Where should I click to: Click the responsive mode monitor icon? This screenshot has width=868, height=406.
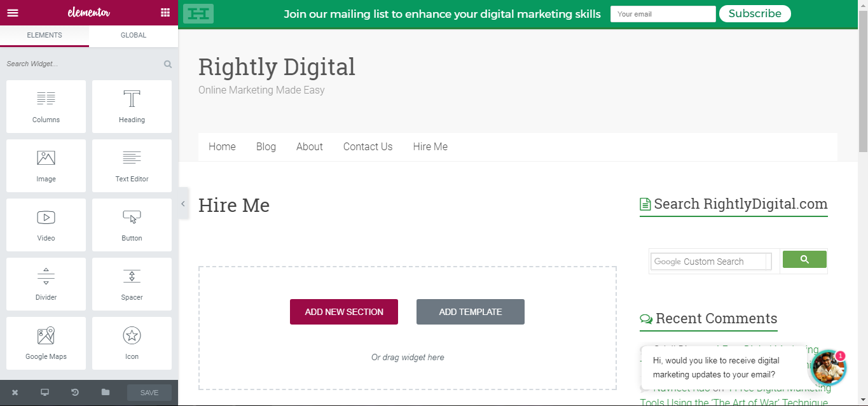(45, 393)
